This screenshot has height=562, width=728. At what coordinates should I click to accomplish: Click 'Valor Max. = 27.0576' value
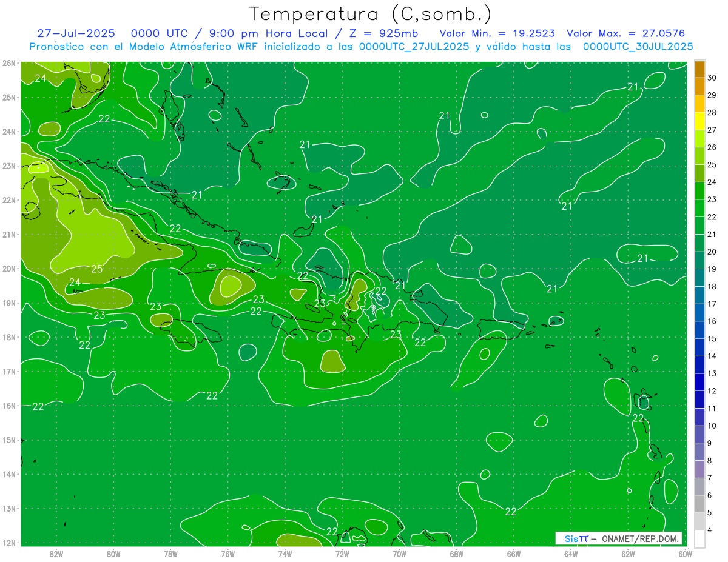pyautogui.click(x=626, y=33)
